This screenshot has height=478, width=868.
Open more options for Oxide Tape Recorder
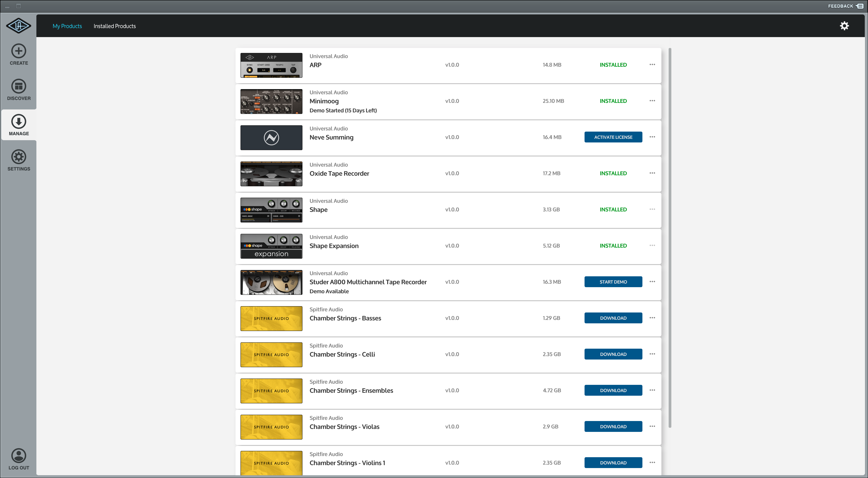point(652,173)
